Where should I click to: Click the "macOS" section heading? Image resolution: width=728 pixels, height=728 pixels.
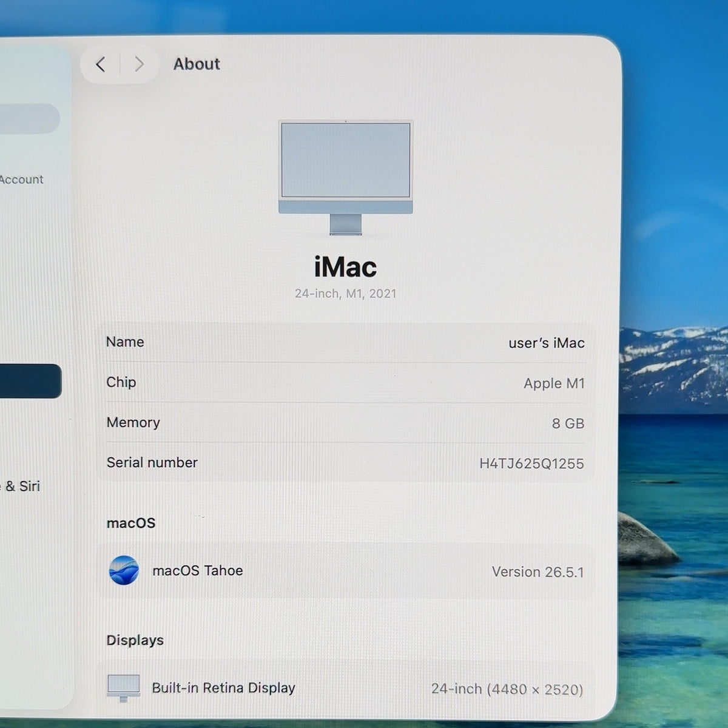(x=131, y=523)
